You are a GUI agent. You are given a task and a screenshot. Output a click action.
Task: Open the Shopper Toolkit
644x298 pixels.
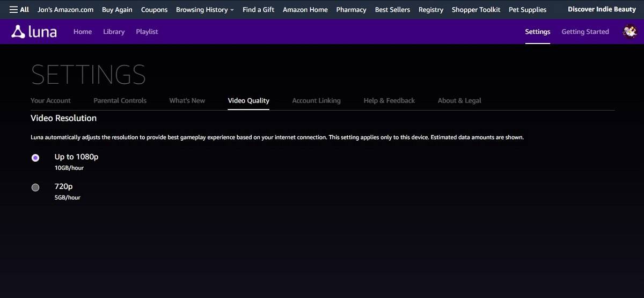(x=476, y=10)
